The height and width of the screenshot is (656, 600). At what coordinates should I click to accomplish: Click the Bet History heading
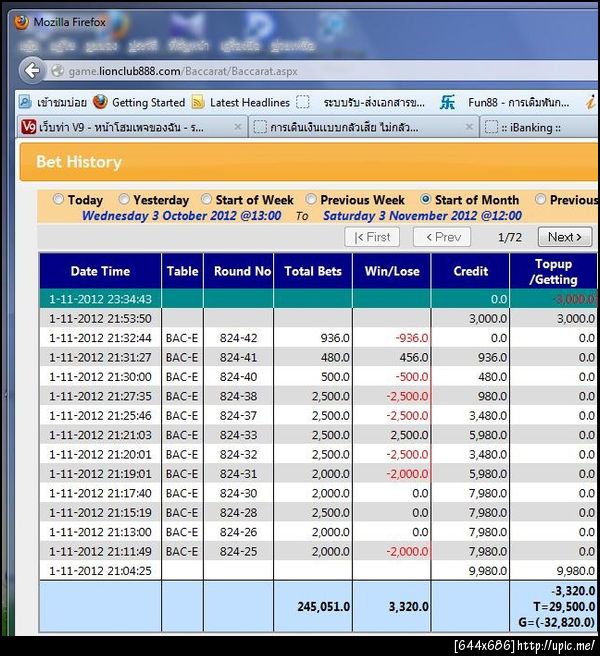pos(79,162)
